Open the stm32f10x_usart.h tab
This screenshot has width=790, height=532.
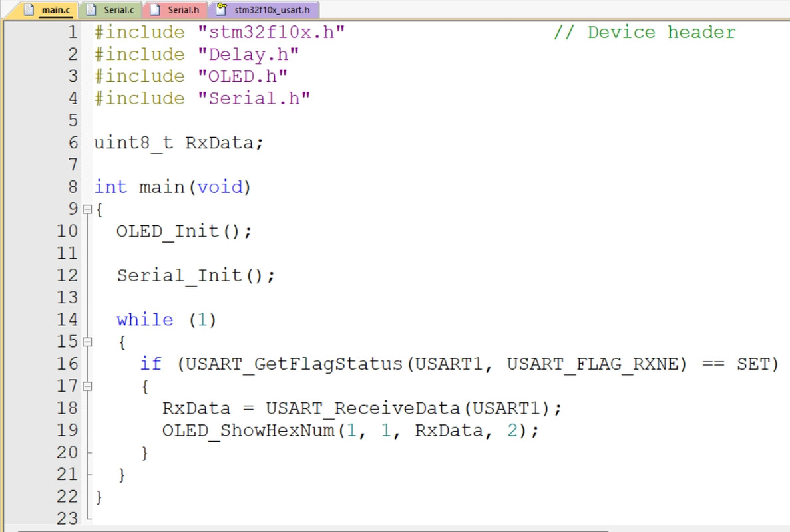(x=264, y=10)
